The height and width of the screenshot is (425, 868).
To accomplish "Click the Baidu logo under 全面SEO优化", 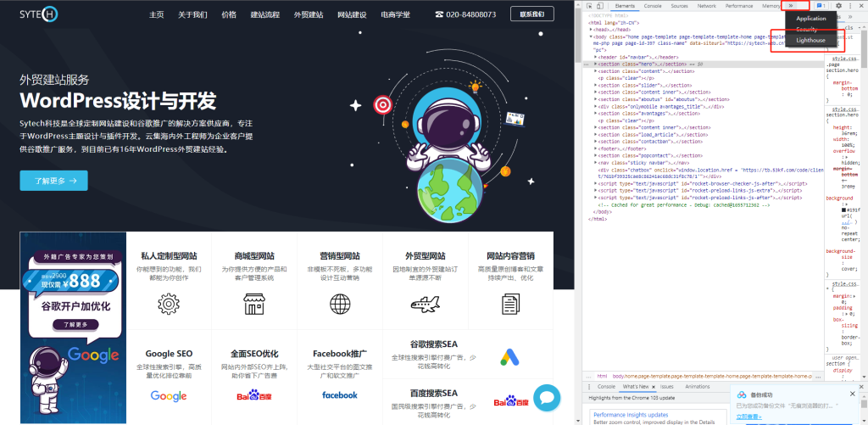I will (254, 395).
